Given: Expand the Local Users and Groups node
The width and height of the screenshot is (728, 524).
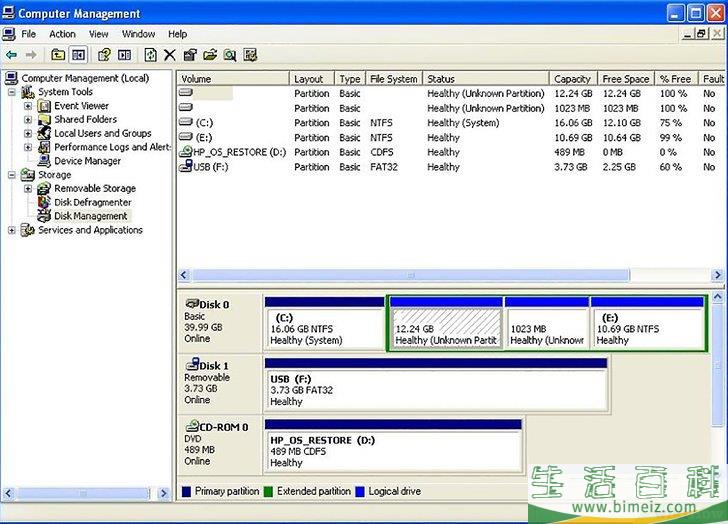Looking at the screenshot, I should [28, 134].
